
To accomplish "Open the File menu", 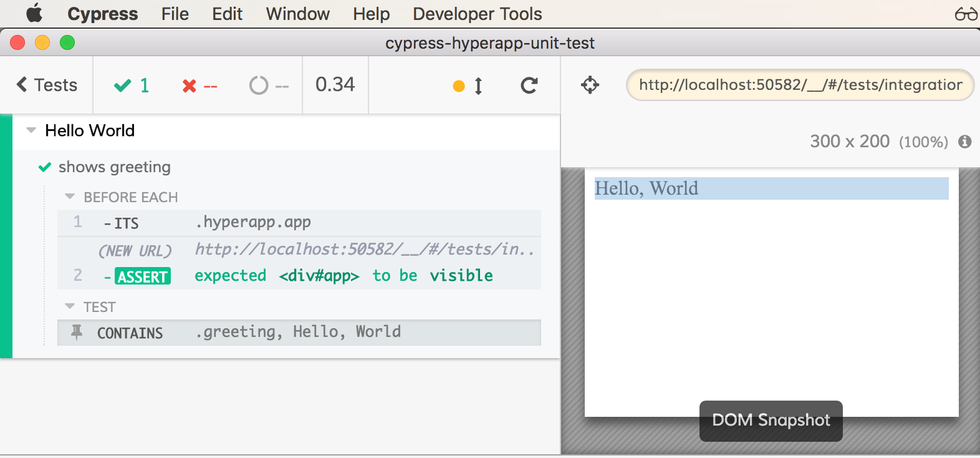I will coord(175,14).
